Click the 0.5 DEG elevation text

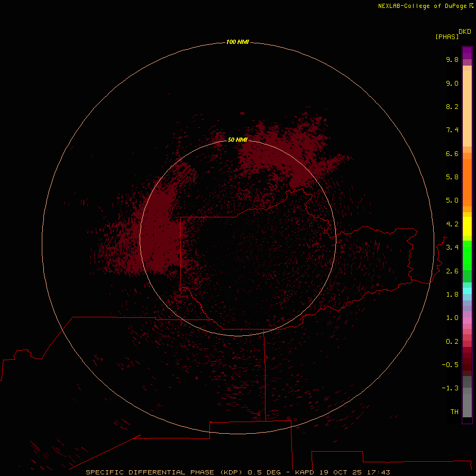[x=264, y=472]
